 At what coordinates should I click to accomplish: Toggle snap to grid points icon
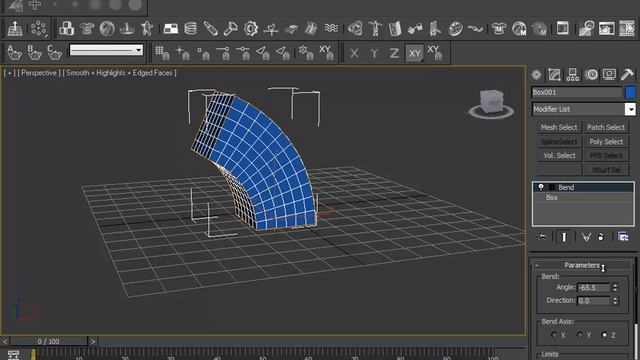click(x=162, y=53)
